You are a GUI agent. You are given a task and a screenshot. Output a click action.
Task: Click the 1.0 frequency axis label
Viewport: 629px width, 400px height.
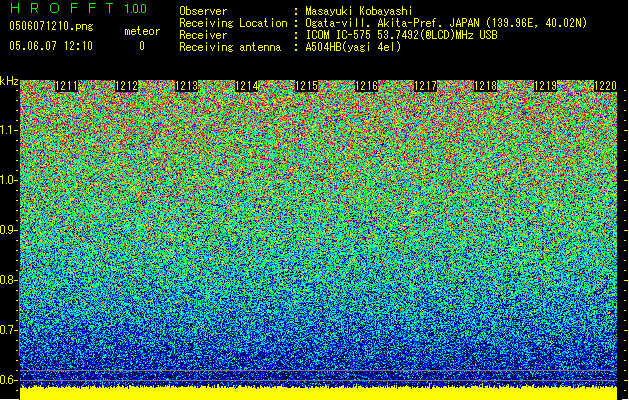click(9, 180)
